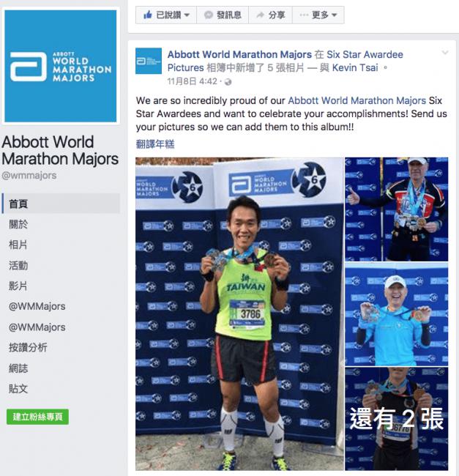The width and height of the screenshot is (459, 476).
Task: Click the share arrow icon beside 分享
Action: pyautogui.click(x=260, y=15)
